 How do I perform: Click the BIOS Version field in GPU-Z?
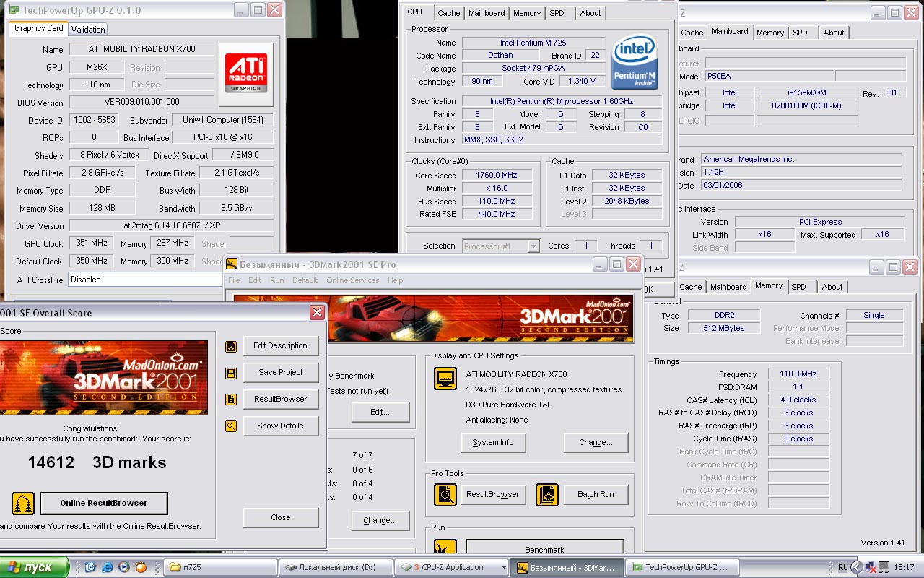tap(141, 103)
